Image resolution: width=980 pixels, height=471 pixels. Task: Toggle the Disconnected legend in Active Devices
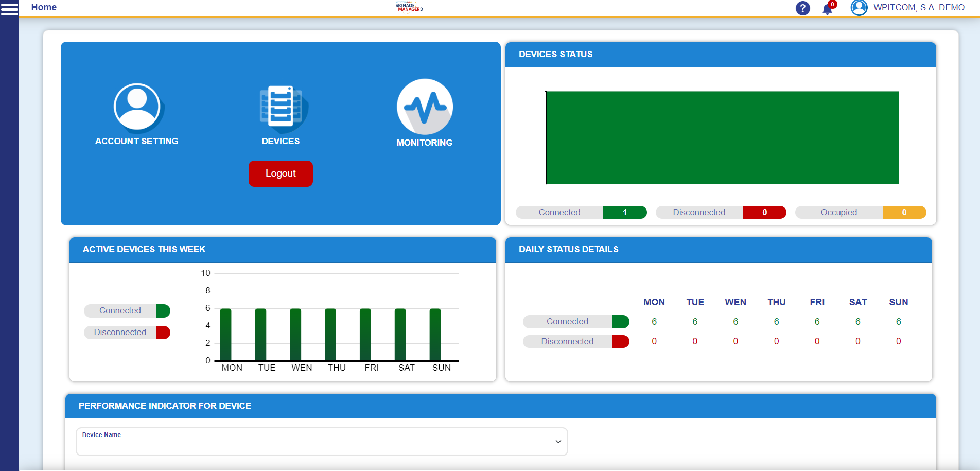pos(127,332)
